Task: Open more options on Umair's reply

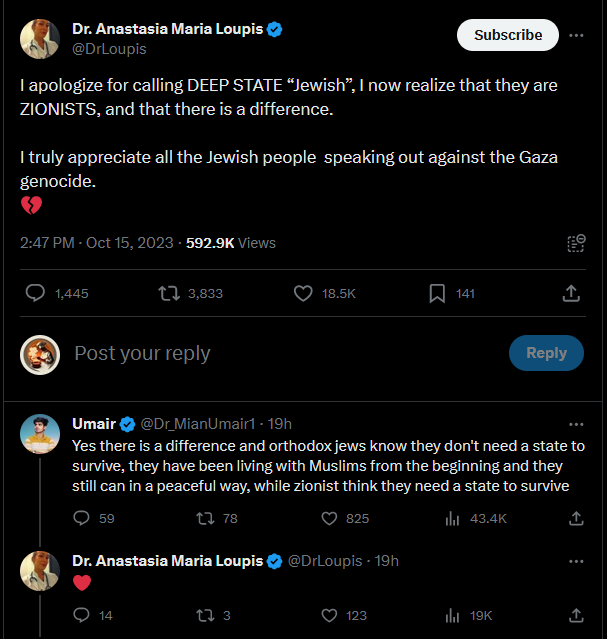Action: click(x=576, y=424)
